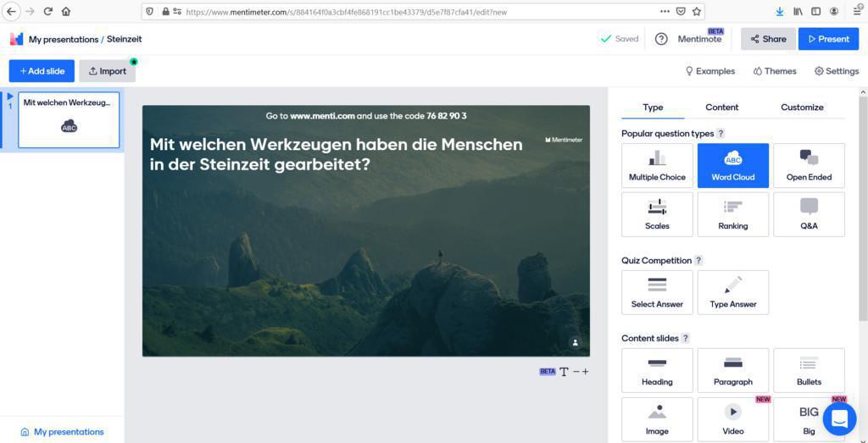Toggle browser sidebar view icon

[x=816, y=11]
